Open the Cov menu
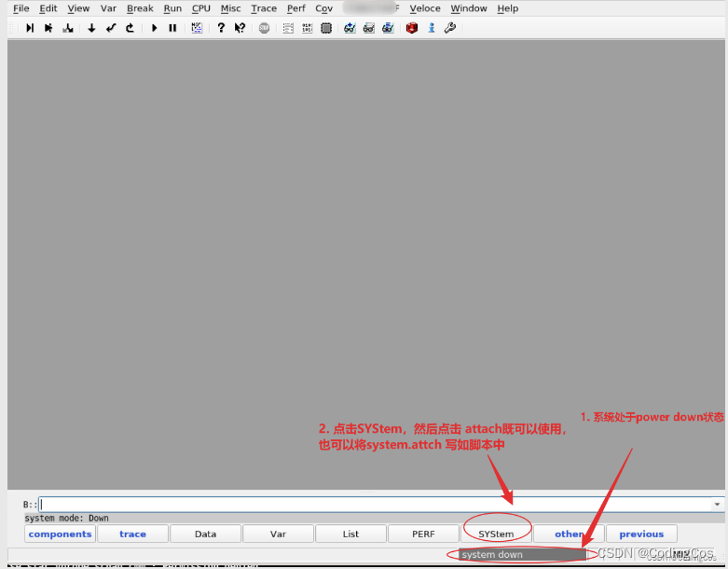Viewport: 728px width, 569px height. (x=324, y=8)
